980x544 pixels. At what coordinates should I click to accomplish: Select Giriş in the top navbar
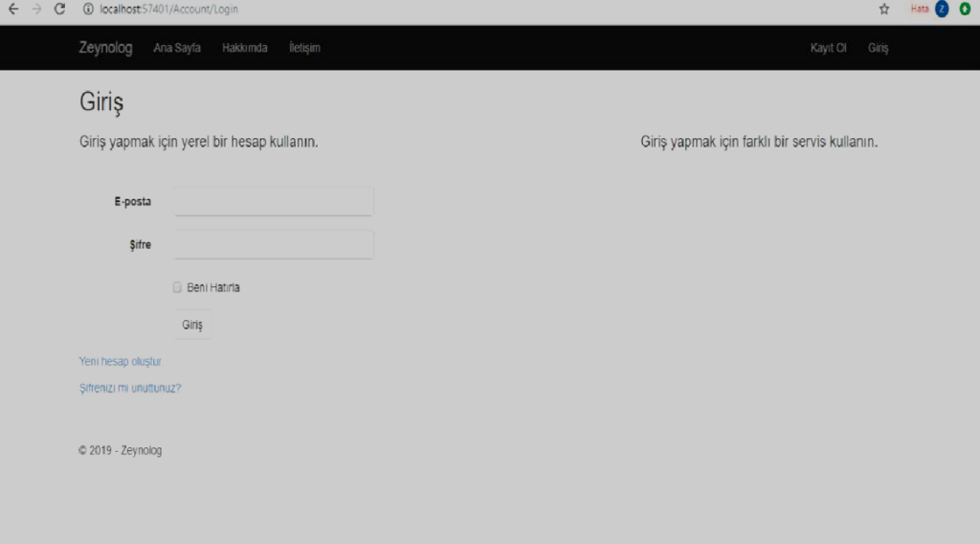click(x=878, y=50)
